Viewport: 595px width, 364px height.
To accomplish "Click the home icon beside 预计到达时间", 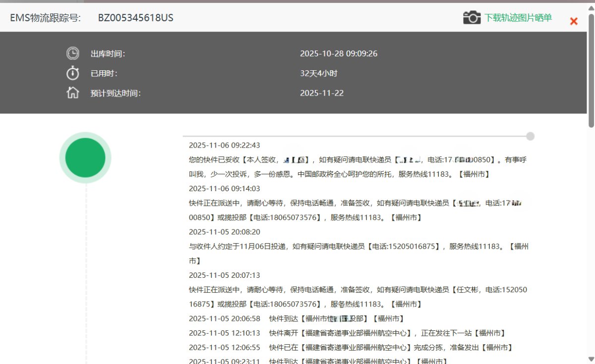I will pyautogui.click(x=72, y=93).
